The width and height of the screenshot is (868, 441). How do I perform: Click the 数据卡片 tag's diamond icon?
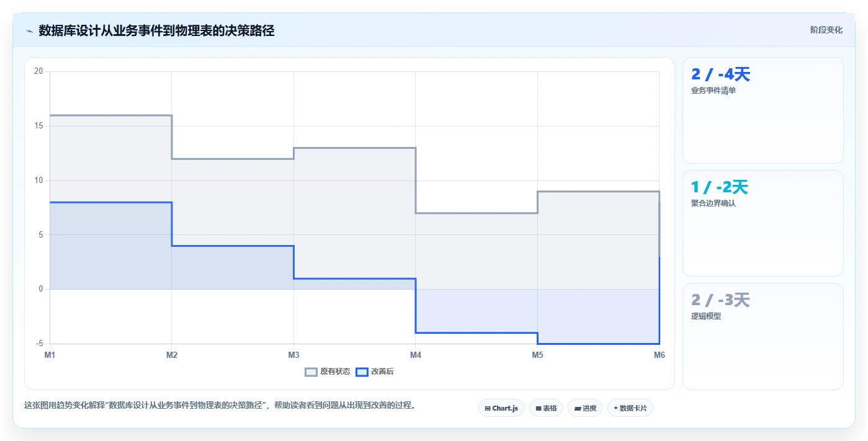tap(615, 408)
